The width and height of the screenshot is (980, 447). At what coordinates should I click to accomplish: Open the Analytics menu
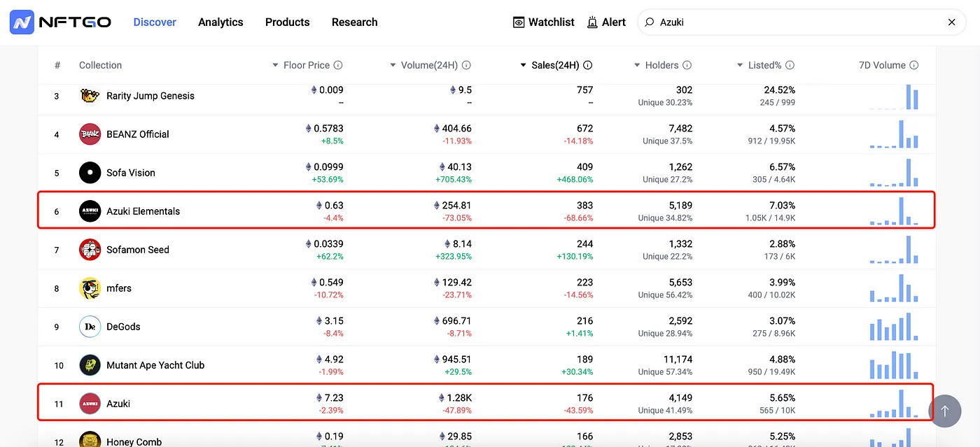point(220,22)
